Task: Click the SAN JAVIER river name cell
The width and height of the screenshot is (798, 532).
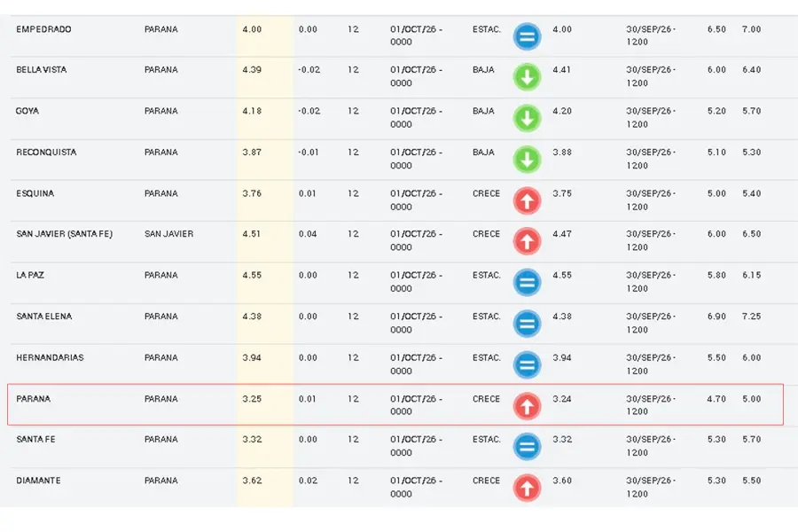Action: coord(169,234)
